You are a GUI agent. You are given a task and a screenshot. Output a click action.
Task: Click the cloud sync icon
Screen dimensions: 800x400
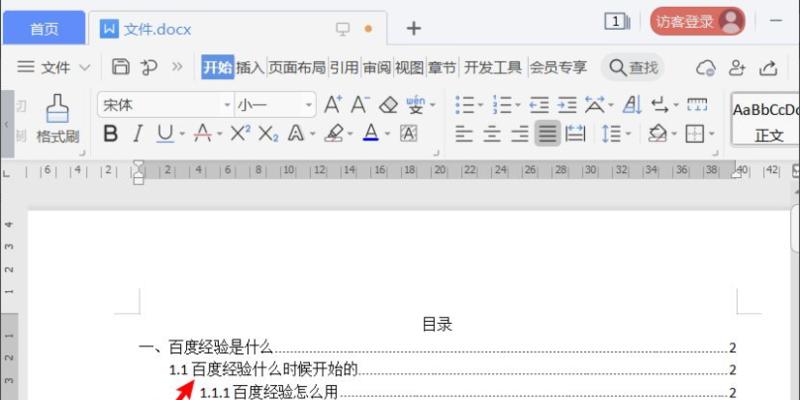[x=706, y=67]
